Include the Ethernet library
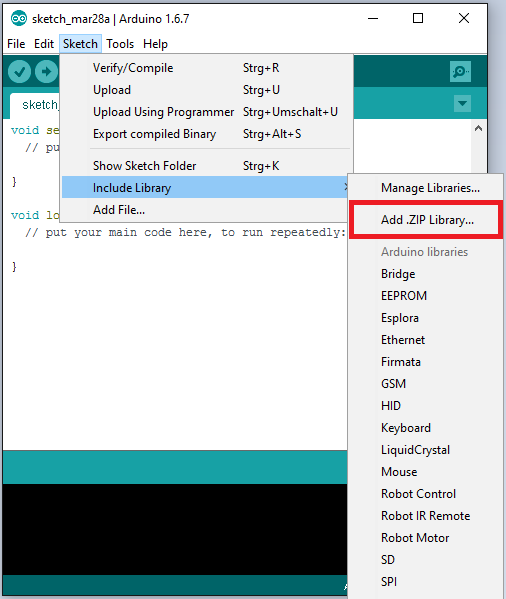 [x=425, y=340]
